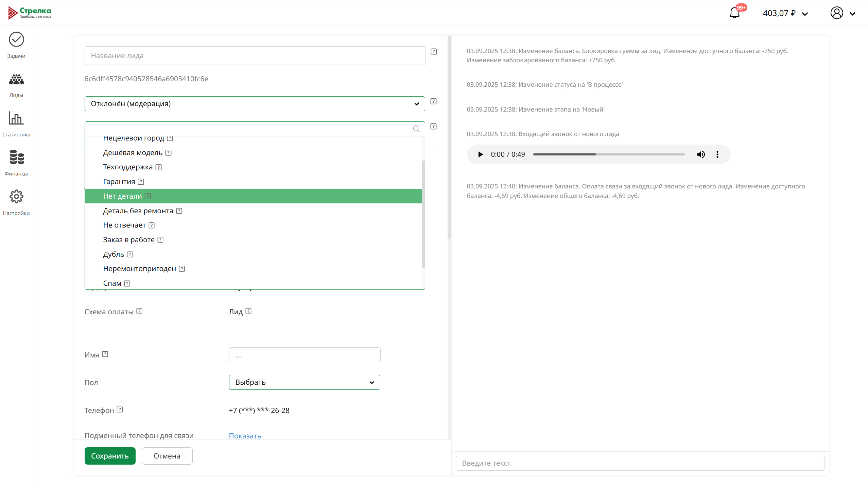The image size is (868, 484).
Task: Click the Сохранить button
Action: pyautogui.click(x=110, y=456)
